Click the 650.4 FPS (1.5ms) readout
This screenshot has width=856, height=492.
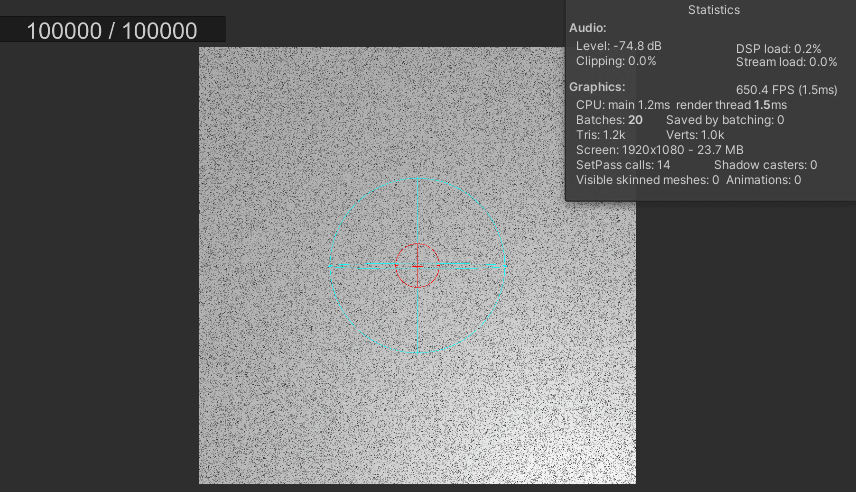tap(786, 90)
